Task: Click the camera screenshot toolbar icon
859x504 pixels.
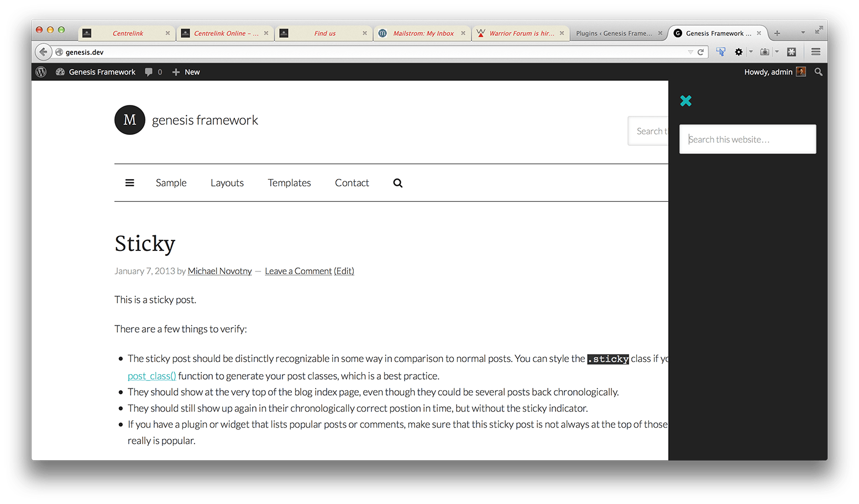Action: [x=764, y=52]
